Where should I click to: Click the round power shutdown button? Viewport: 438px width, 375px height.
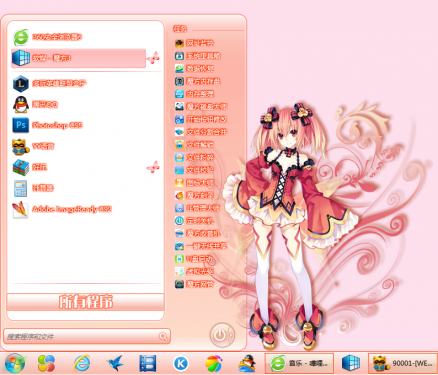pyautogui.click(x=222, y=335)
